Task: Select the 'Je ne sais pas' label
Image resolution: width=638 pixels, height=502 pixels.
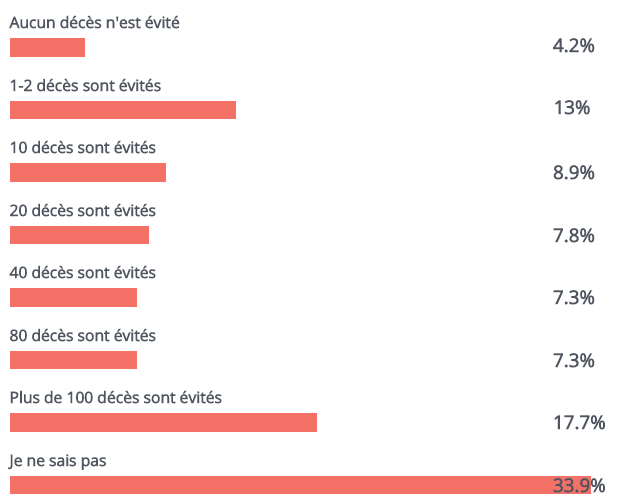Action: [58, 461]
